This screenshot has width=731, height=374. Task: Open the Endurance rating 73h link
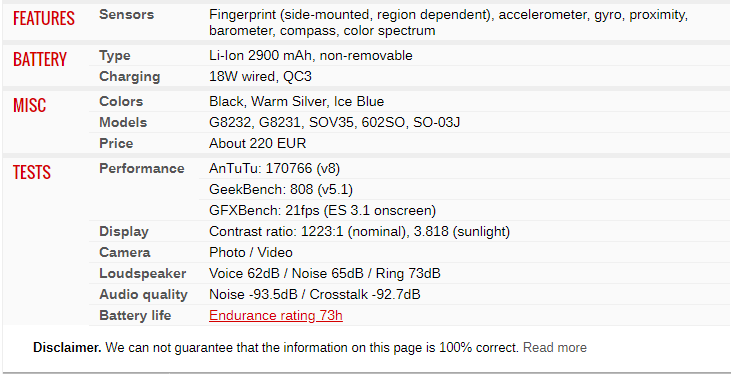point(276,316)
